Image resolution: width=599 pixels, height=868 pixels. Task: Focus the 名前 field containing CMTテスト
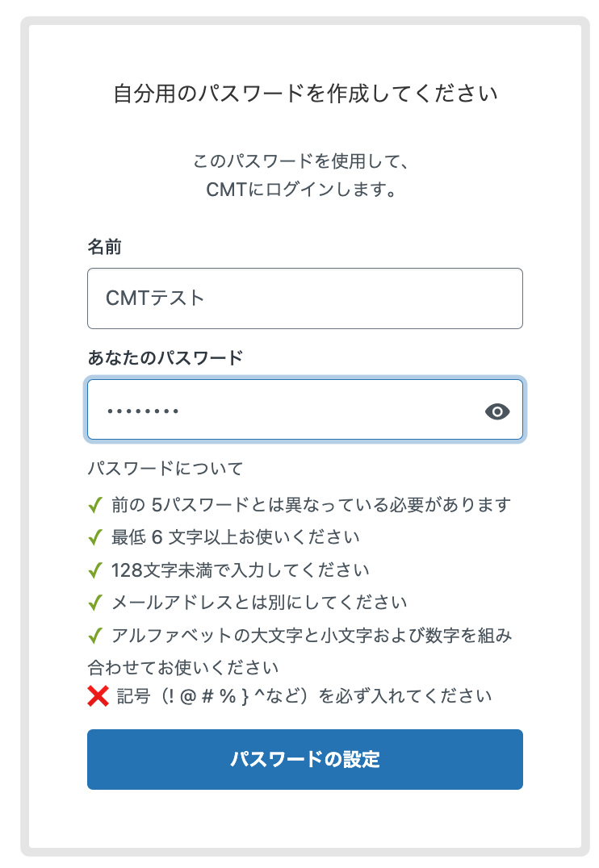coord(304,298)
